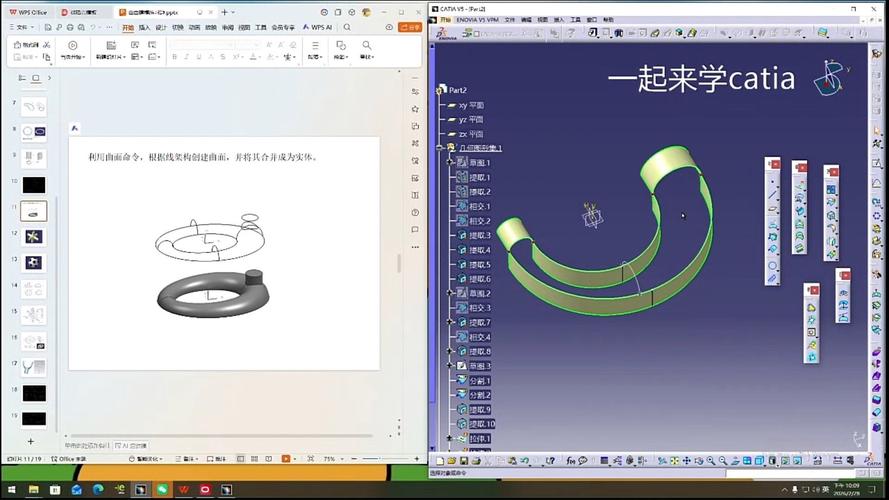
Task: Click the star icon in WPS right sidebar
Action: tap(415, 109)
